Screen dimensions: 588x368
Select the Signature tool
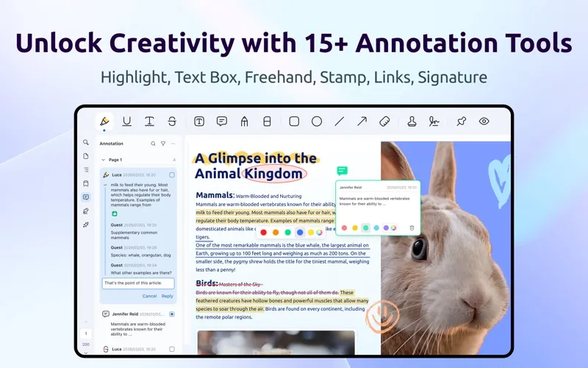pos(434,121)
